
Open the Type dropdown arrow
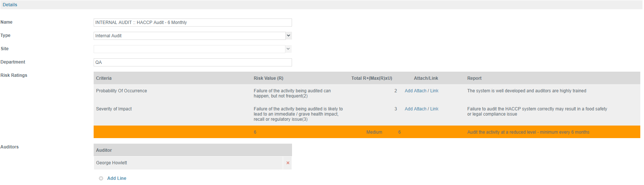pos(288,36)
